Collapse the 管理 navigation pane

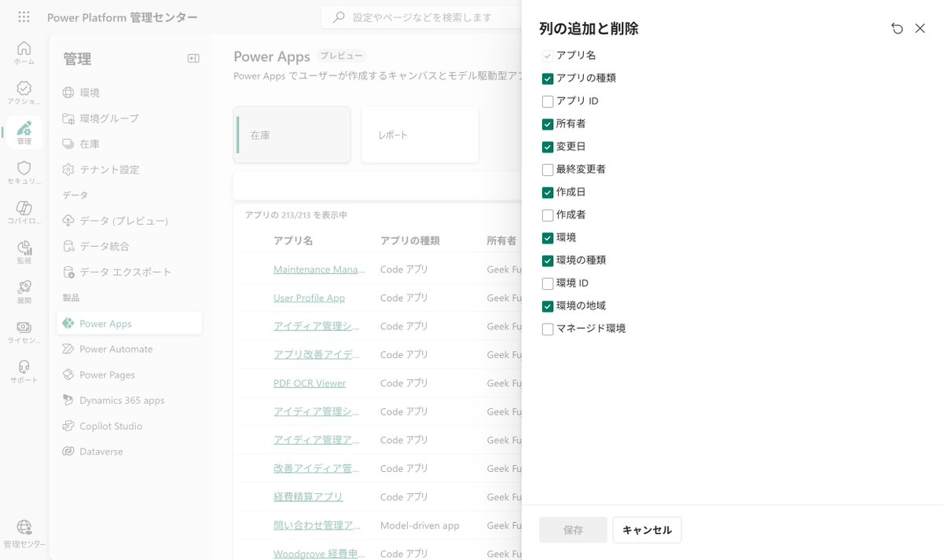pos(193,58)
